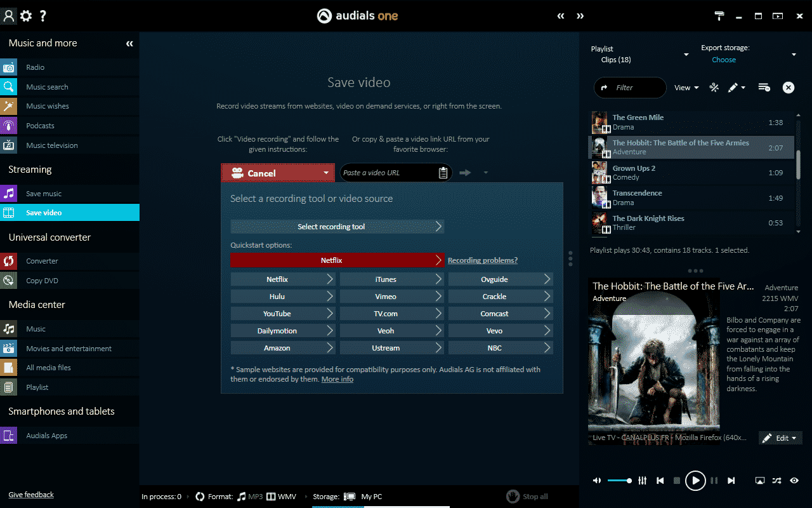
Task: Click the playlist list-options icon
Action: [x=764, y=88]
